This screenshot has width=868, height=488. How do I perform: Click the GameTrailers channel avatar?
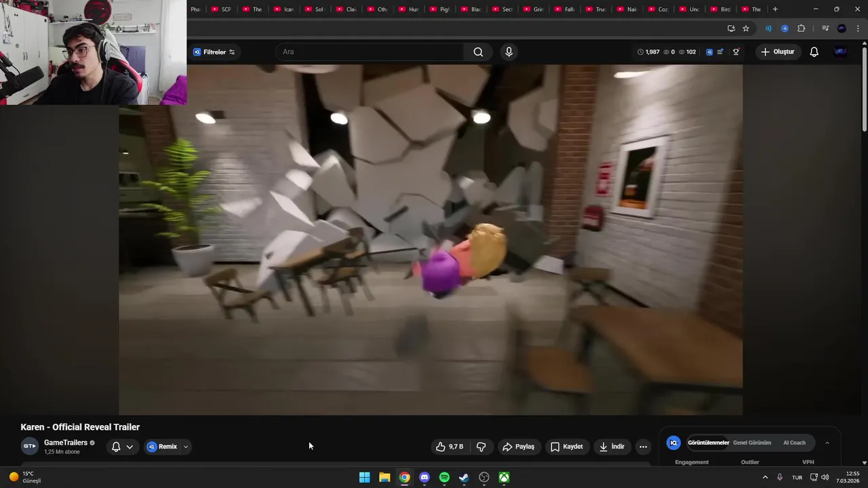[29, 446]
